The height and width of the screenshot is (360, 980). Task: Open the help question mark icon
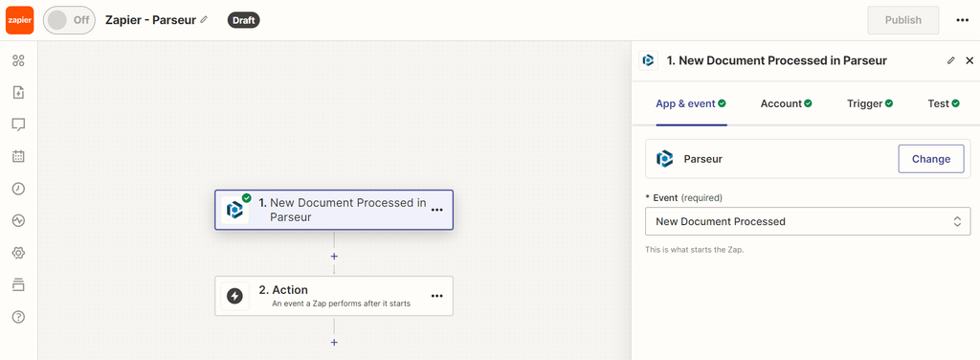point(18,317)
